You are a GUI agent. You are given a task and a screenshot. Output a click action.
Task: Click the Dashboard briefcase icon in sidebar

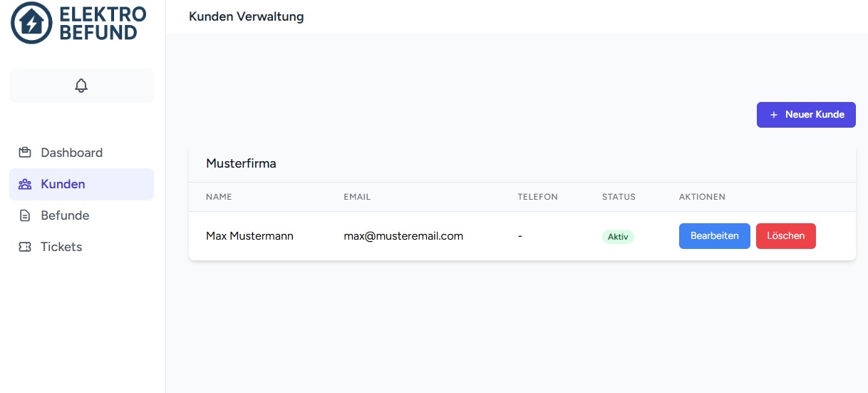click(25, 153)
